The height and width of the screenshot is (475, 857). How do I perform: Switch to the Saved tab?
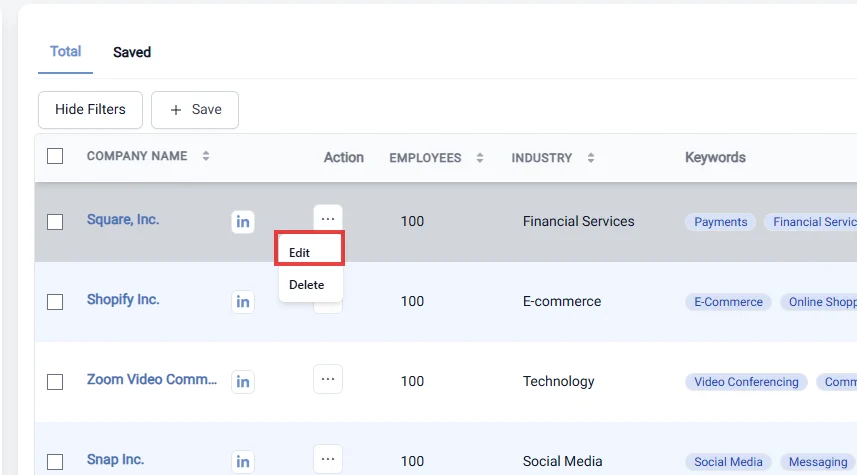pos(132,52)
